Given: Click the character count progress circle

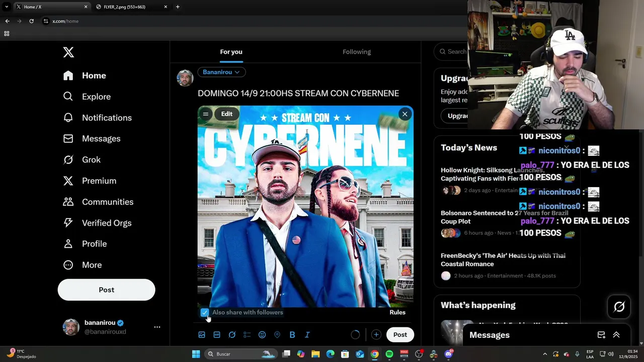Looking at the screenshot, I should point(355,335).
